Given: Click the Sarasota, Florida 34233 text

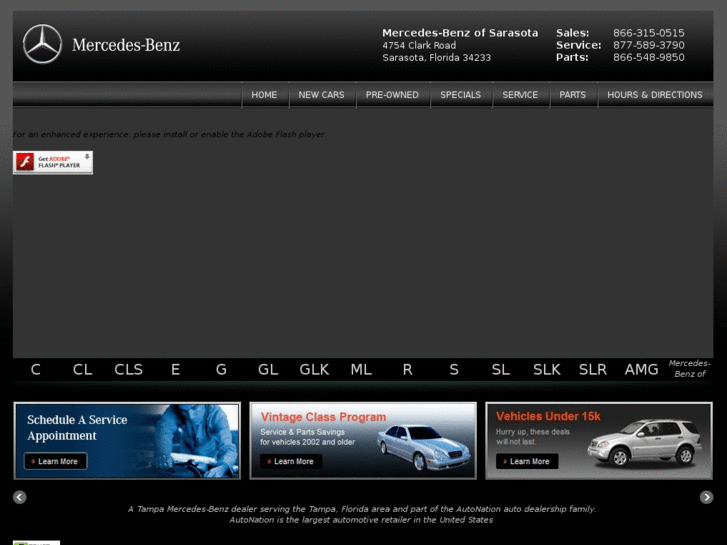Looking at the screenshot, I should (436, 58).
